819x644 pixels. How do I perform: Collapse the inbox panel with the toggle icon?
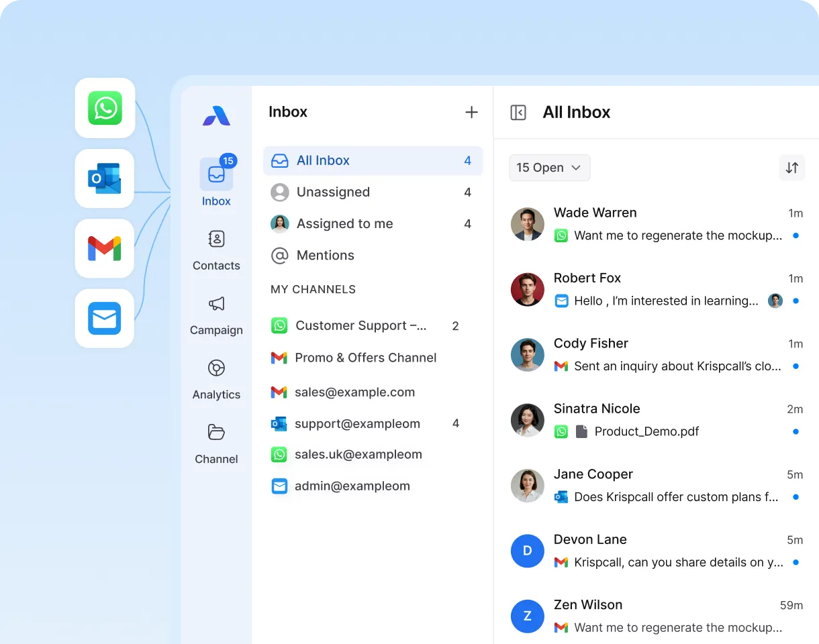point(518,112)
